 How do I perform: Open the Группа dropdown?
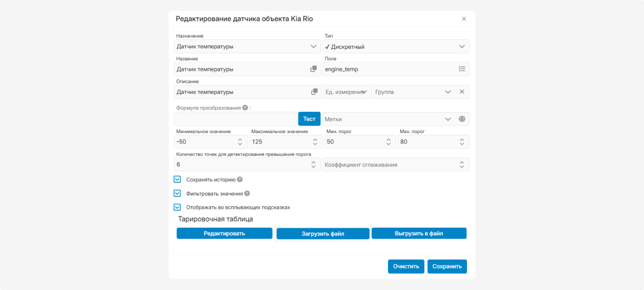click(448, 92)
